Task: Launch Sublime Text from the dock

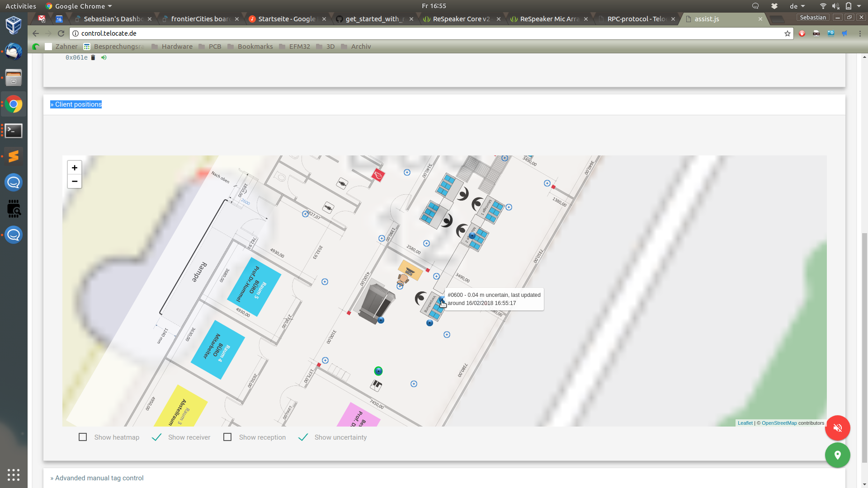Action: click(x=14, y=156)
